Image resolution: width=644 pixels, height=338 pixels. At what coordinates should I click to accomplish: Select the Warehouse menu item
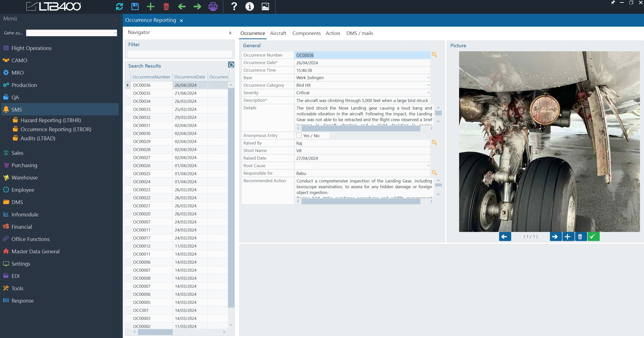click(24, 177)
